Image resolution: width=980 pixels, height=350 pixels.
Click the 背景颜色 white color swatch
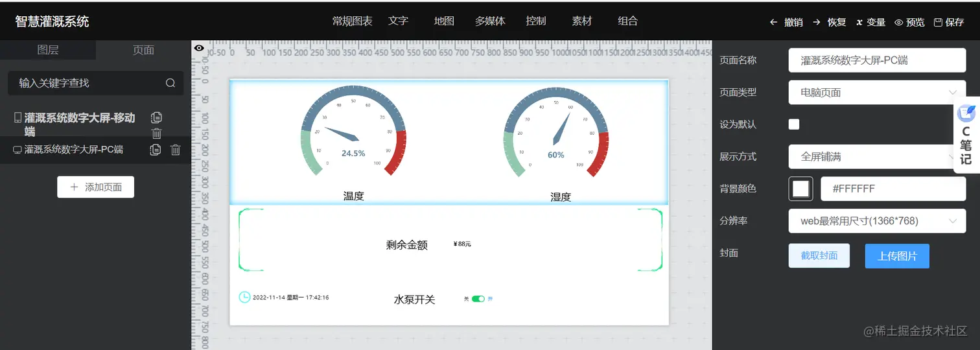(x=800, y=189)
